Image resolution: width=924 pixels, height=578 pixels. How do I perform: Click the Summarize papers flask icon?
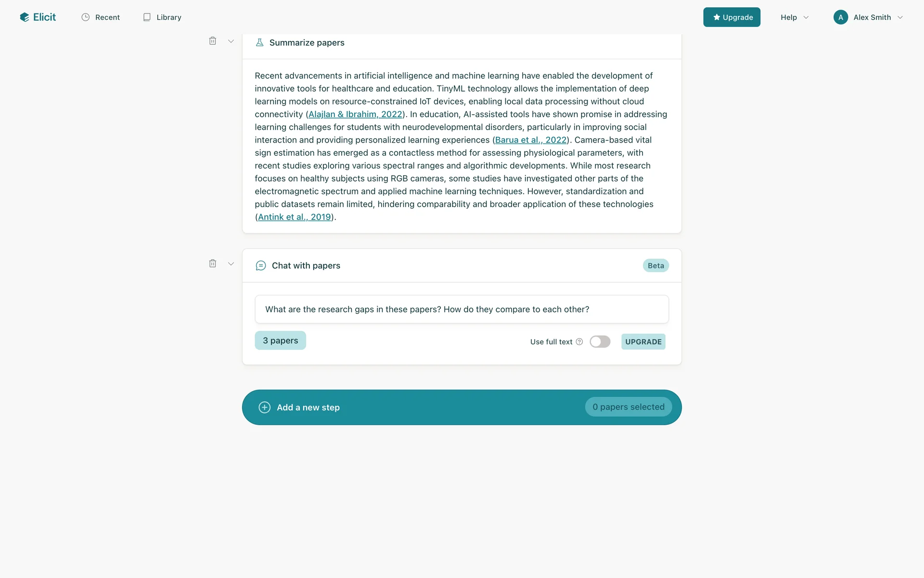coord(259,42)
